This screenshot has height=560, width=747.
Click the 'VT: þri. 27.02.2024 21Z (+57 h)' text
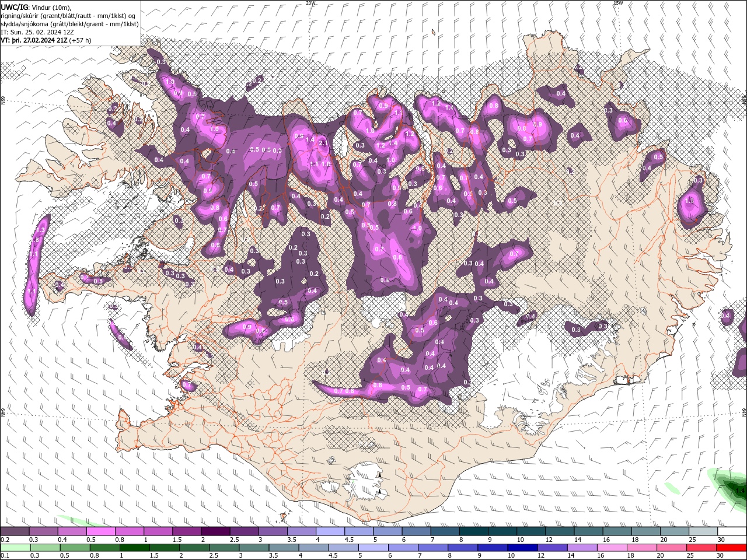point(46,40)
